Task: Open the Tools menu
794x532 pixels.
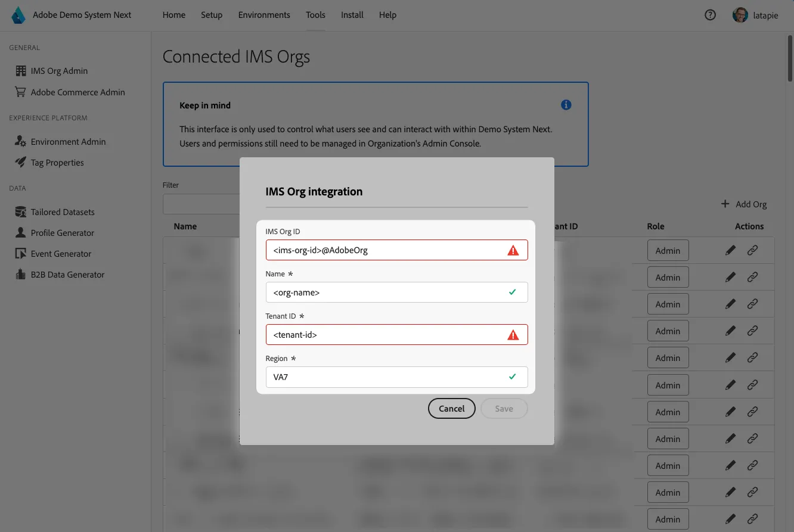Action: (x=315, y=15)
